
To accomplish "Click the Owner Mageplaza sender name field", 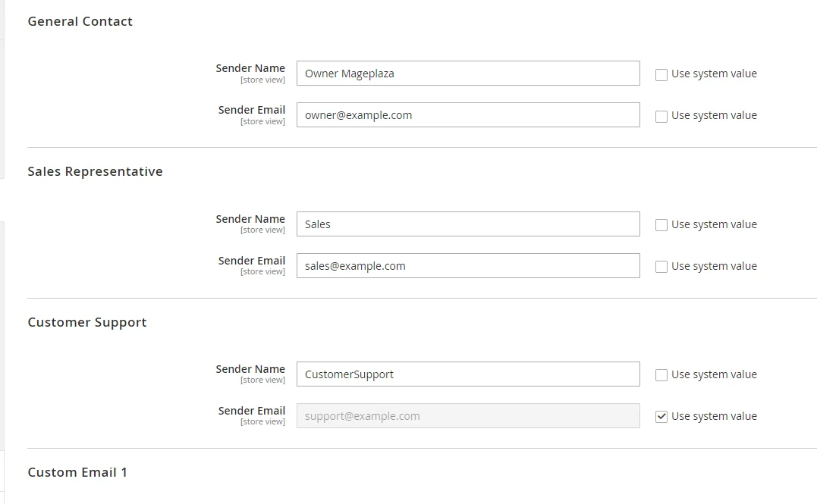I will pos(467,74).
